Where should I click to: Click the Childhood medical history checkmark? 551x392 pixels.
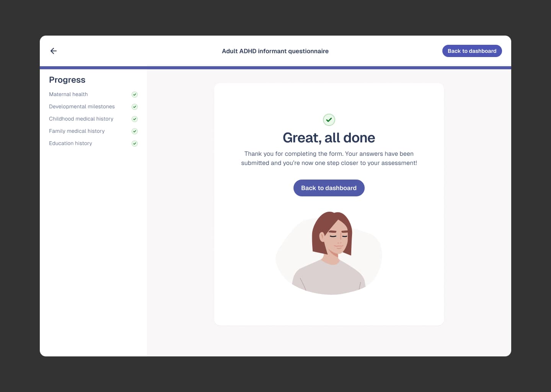click(135, 119)
